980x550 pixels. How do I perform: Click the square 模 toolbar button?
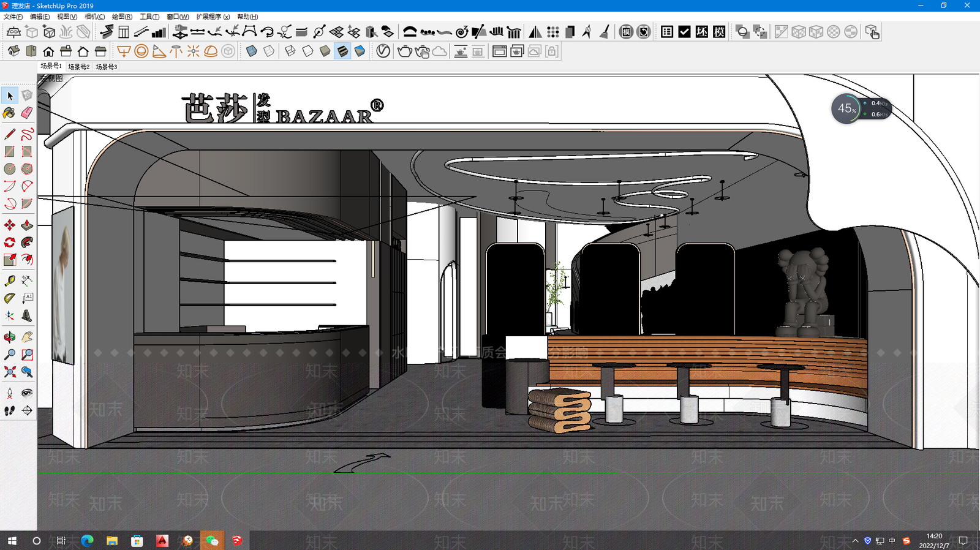720,32
